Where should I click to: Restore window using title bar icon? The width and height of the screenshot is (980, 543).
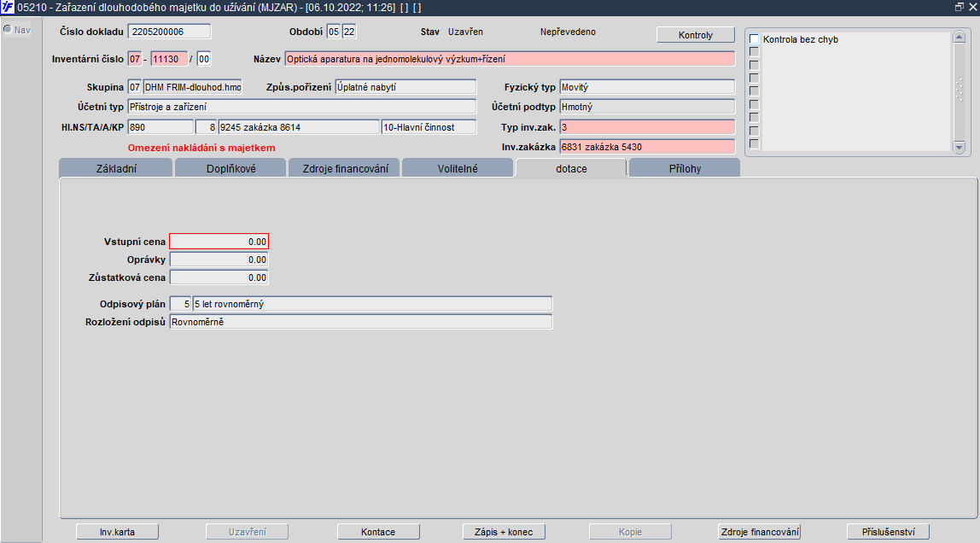(960, 7)
